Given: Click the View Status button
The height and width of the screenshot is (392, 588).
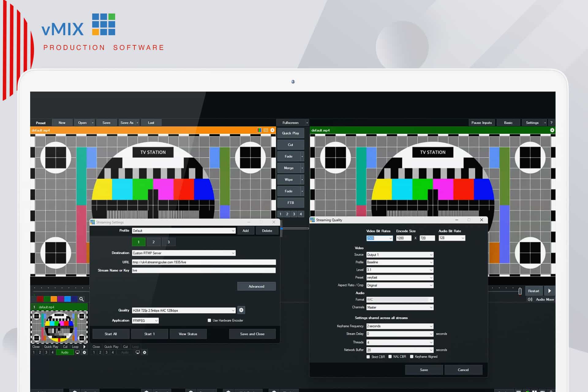Looking at the screenshot, I should coord(188,334).
